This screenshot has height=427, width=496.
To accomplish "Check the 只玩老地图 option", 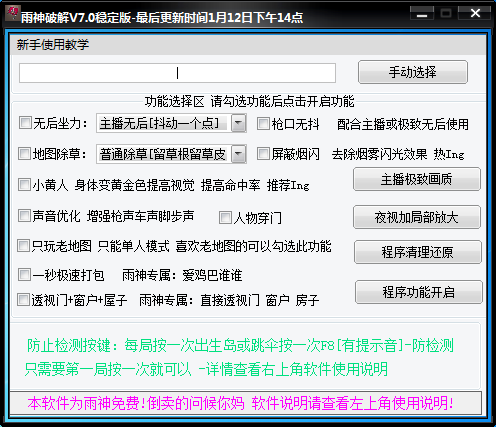I will pos(24,246).
